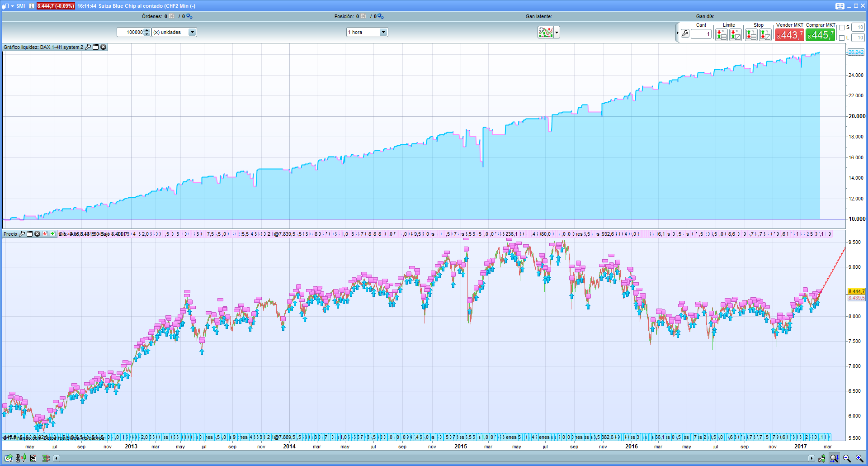868x466 pixels.
Task: Click the 2013 year label on time axis
Action: coord(131,447)
